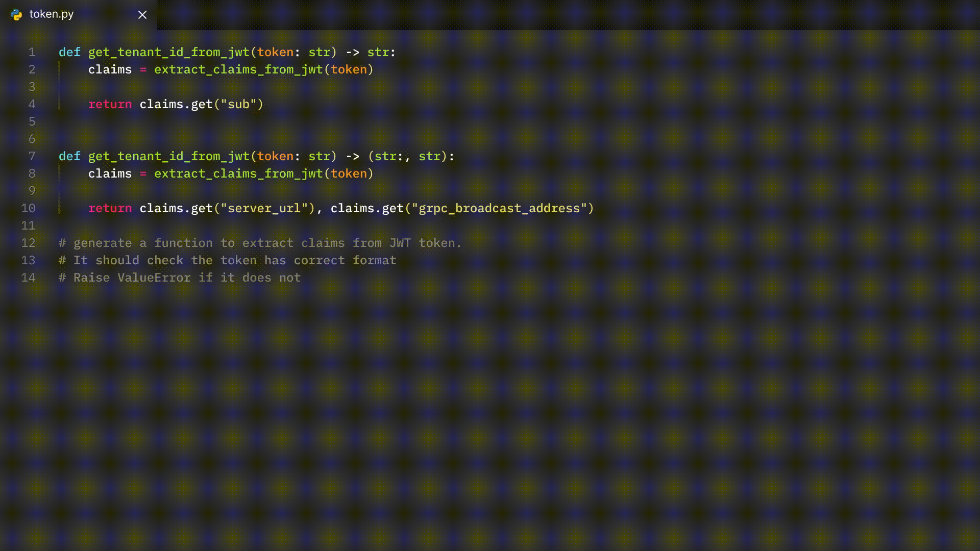Click the Raise ValueError comment line
The width and height of the screenshot is (980, 551).
[180, 278]
